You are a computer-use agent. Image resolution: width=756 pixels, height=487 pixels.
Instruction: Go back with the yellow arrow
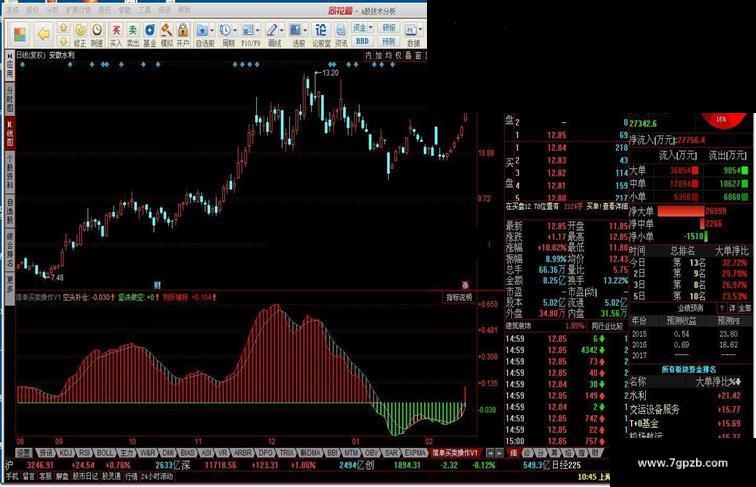tap(44, 34)
